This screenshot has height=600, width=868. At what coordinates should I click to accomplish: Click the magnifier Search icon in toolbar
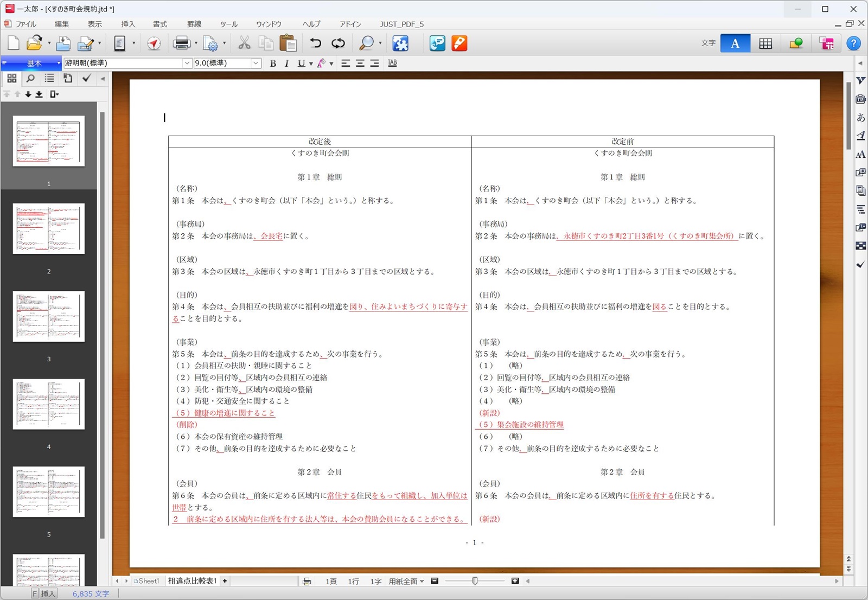367,43
